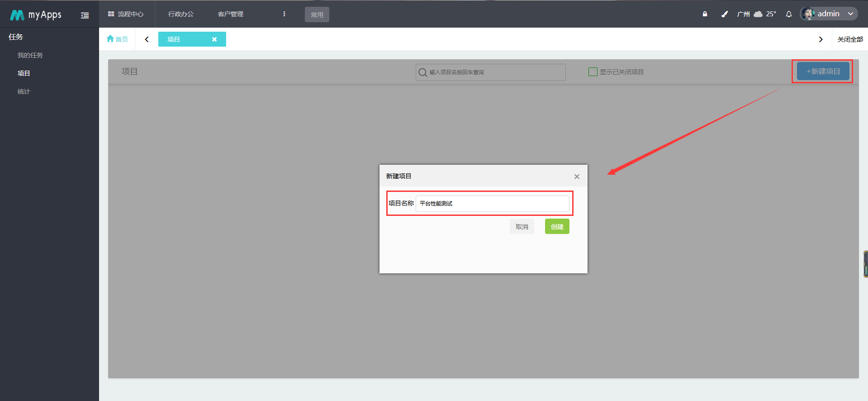Click the green 创建 button
This screenshot has height=401, width=868.
(557, 226)
